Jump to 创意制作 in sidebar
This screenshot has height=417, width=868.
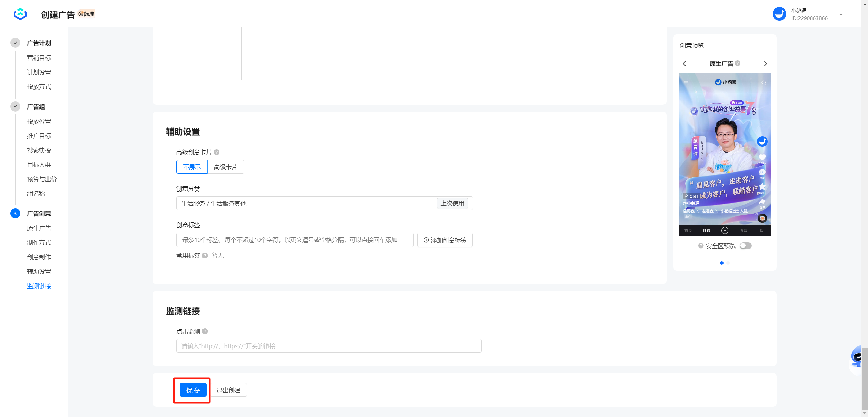coord(39,257)
